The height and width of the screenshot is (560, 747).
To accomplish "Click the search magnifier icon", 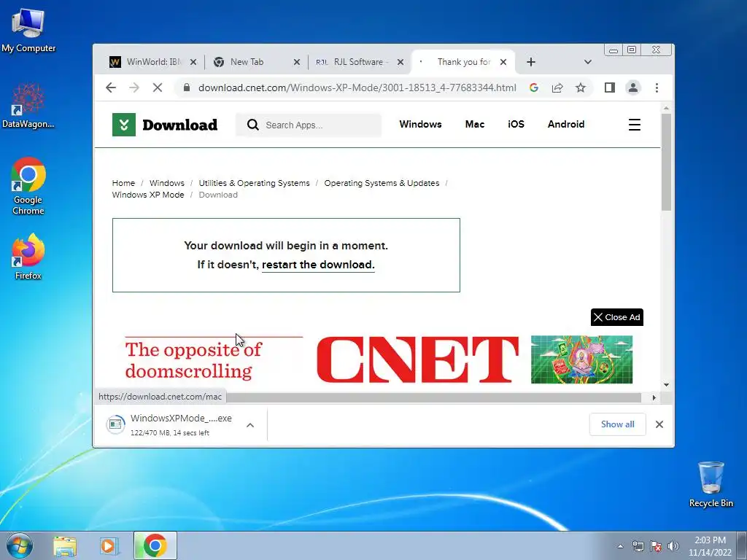I will [253, 125].
